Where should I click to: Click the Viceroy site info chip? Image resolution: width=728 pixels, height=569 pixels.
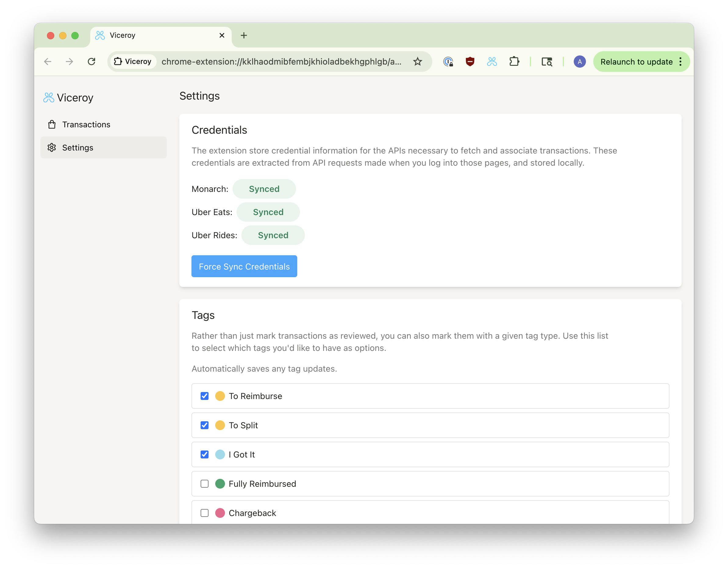133,62
